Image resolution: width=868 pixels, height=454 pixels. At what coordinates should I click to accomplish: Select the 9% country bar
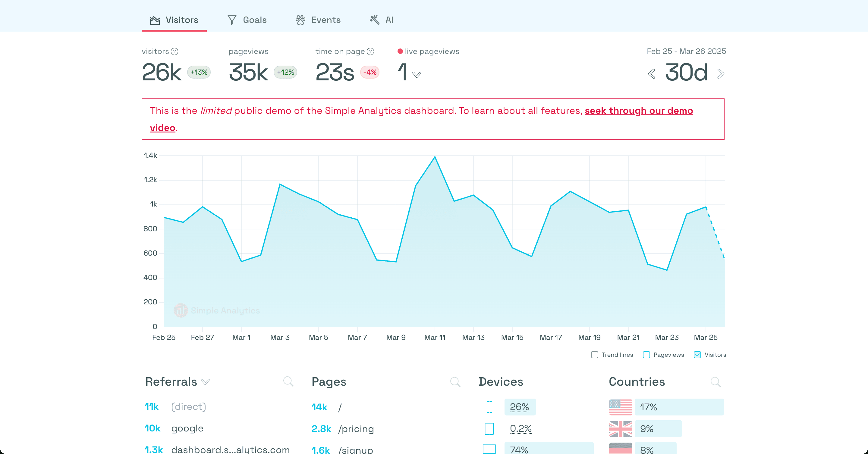(659, 428)
